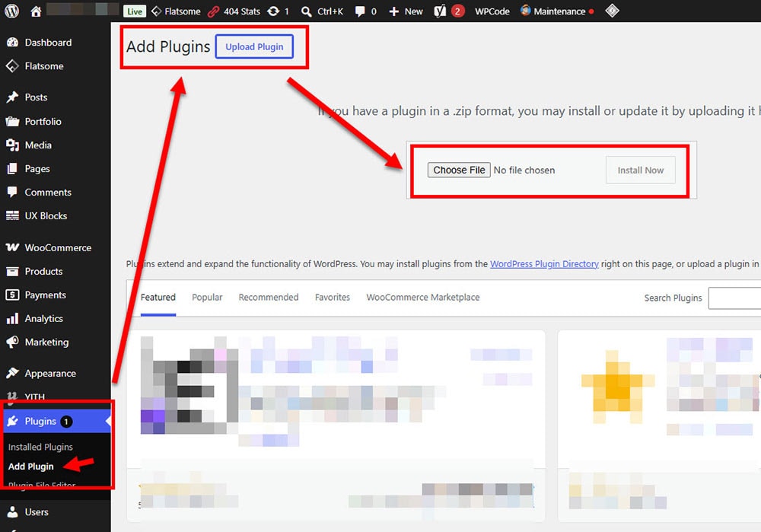Image resolution: width=761 pixels, height=532 pixels.
Task: Open Ctrl+K search in admin bar
Action: tap(322, 11)
